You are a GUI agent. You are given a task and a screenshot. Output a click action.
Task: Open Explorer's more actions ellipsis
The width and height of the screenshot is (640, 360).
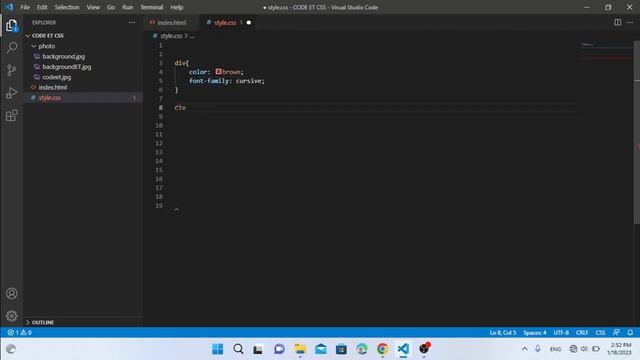click(x=132, y=22)
